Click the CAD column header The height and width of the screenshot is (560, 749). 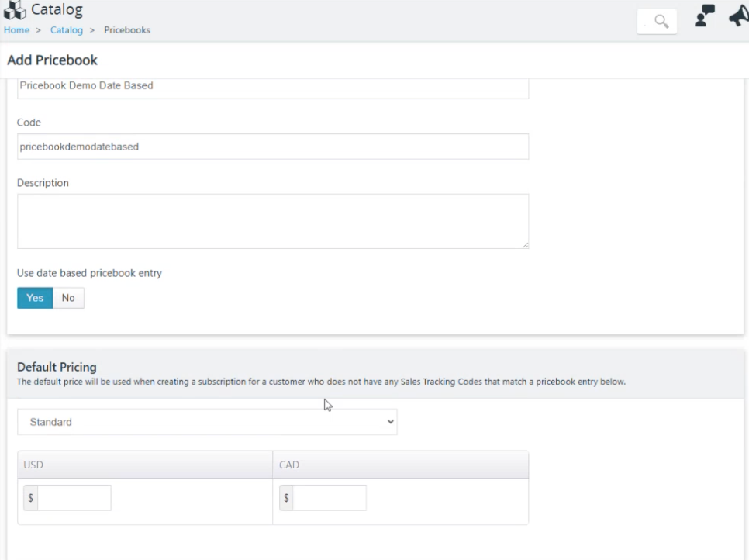[400, 465]
